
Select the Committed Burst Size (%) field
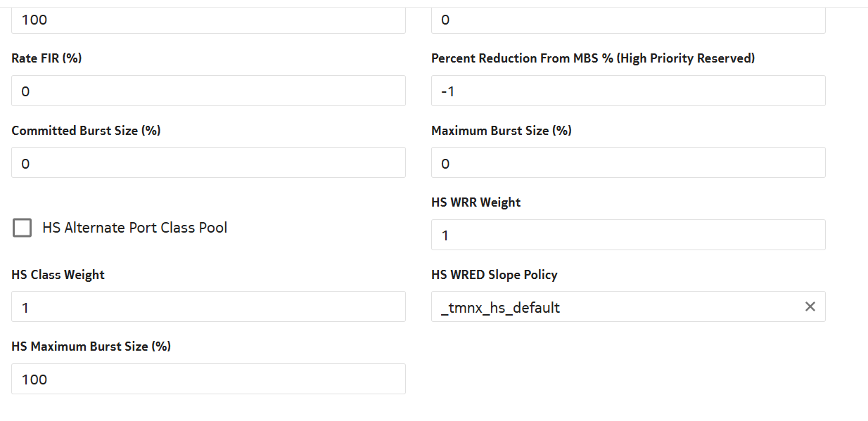point(208,163)
